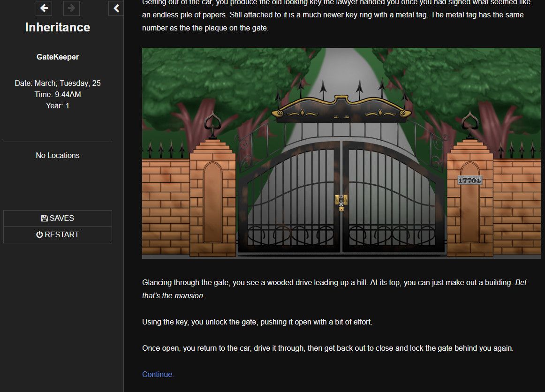Click the 'No Locations' label
Viewport: 545px width, 392px height.
[57, 155]
